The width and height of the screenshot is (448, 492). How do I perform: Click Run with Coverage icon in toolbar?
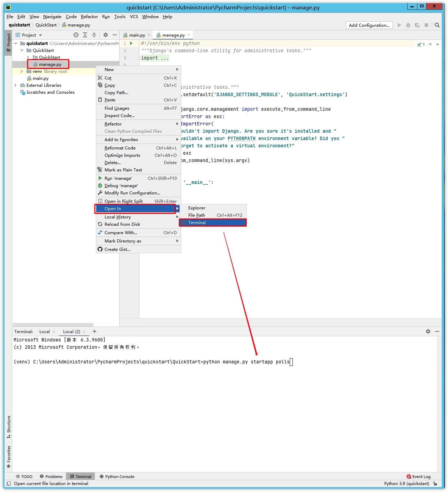pos(417,25)
